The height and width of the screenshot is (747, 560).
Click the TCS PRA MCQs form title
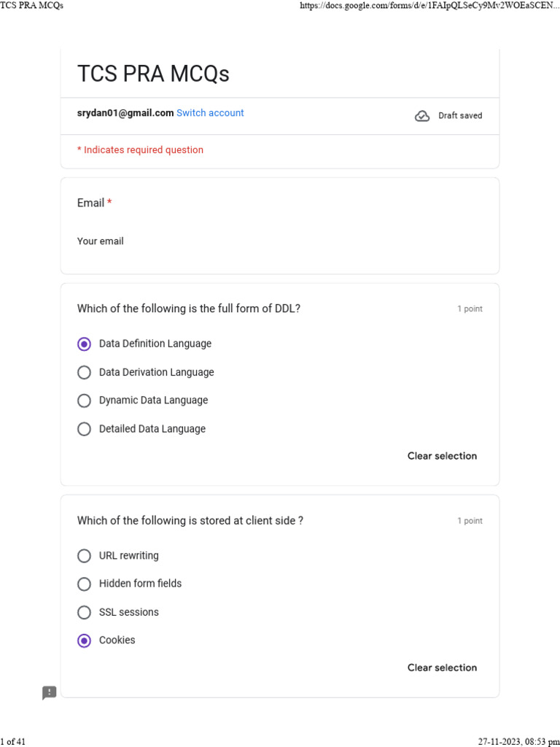pos(153,74)
